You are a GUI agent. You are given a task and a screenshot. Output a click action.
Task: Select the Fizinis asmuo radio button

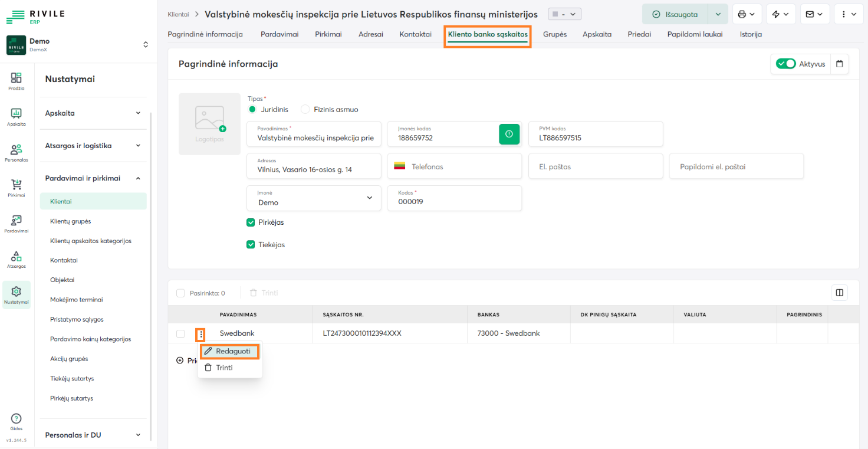click(305, 109)
